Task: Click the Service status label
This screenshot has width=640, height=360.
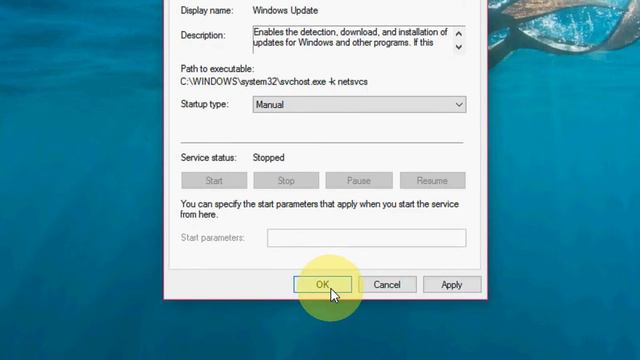Action: (209, 158)
